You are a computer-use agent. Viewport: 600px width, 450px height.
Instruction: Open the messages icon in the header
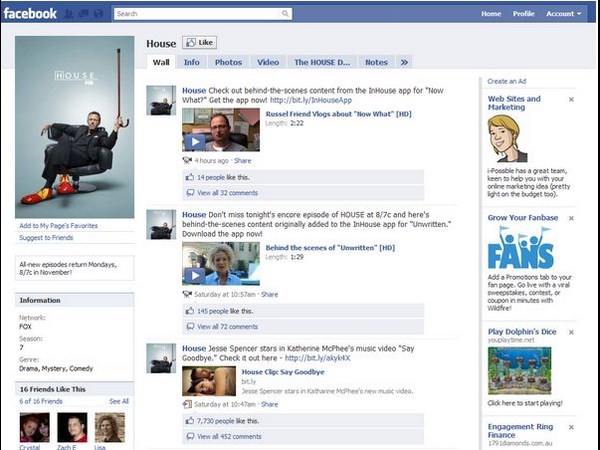tap(84, 14)
